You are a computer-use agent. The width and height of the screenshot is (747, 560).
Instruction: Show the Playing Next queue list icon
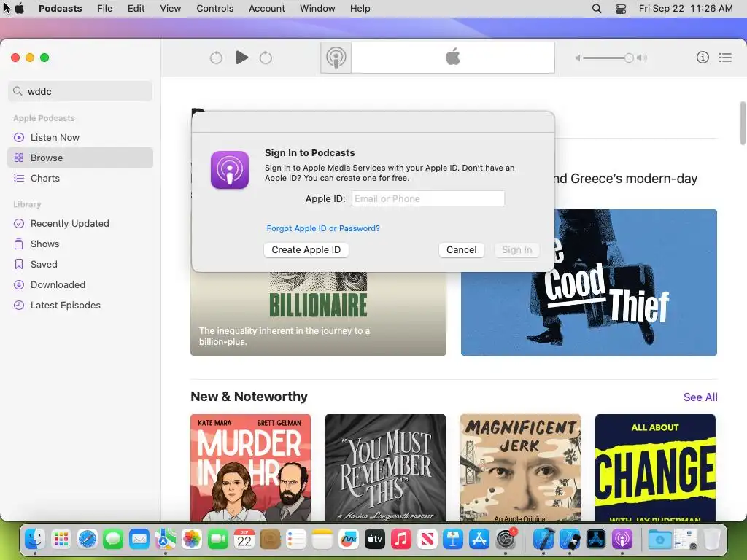pos(725,58)
